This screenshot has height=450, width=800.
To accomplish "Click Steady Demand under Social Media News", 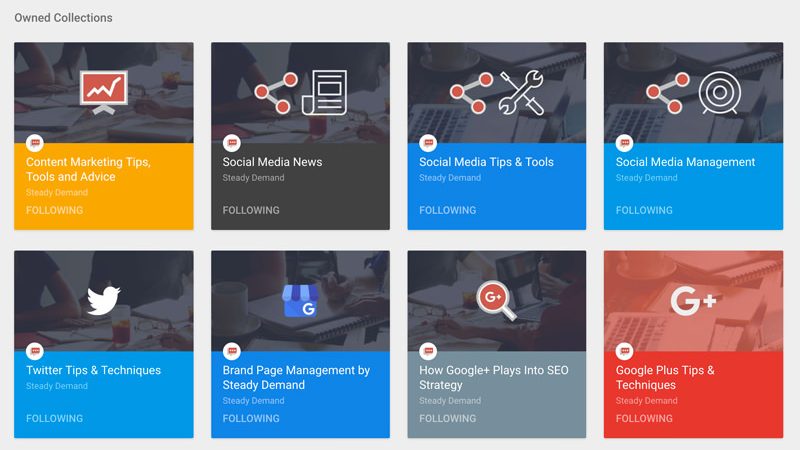I will [x=253, y=178].
